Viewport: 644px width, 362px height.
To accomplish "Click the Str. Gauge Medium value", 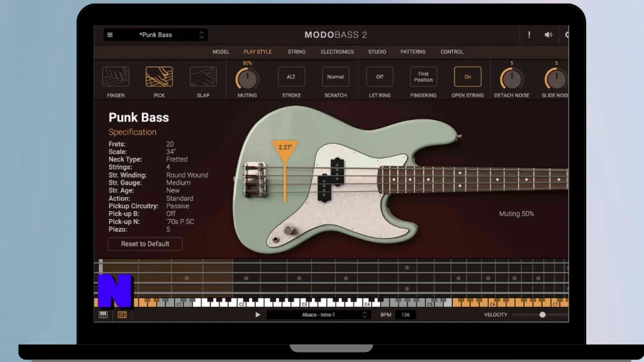I will [x=178, y=183].
